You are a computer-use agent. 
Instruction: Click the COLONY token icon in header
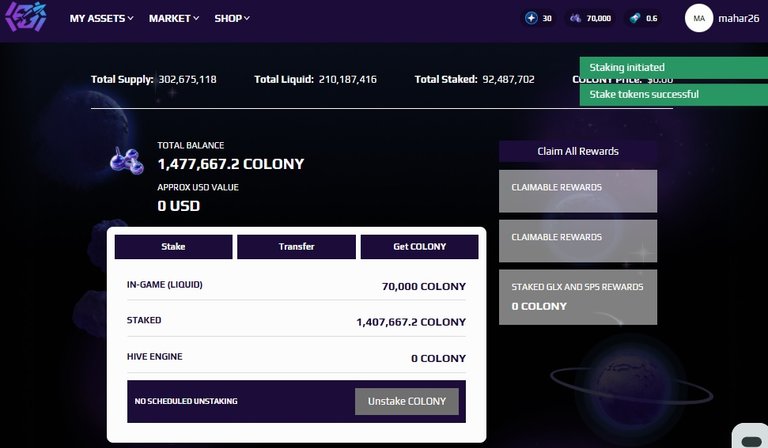pos(576,18)
